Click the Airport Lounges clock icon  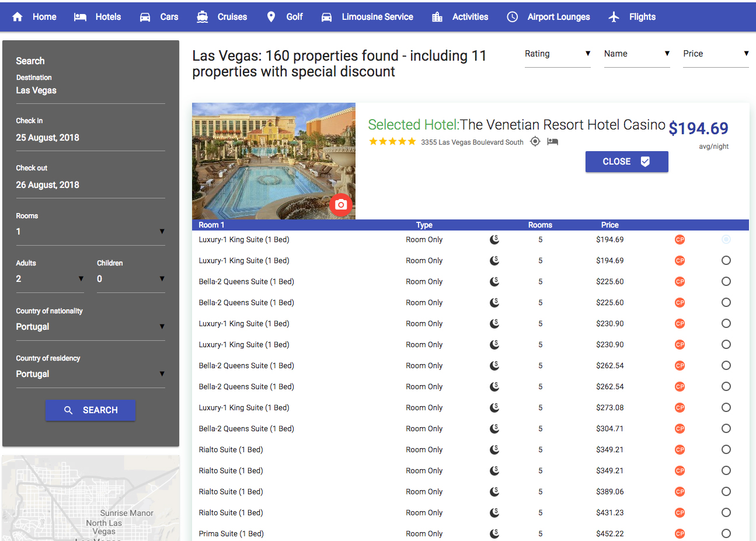512,17
